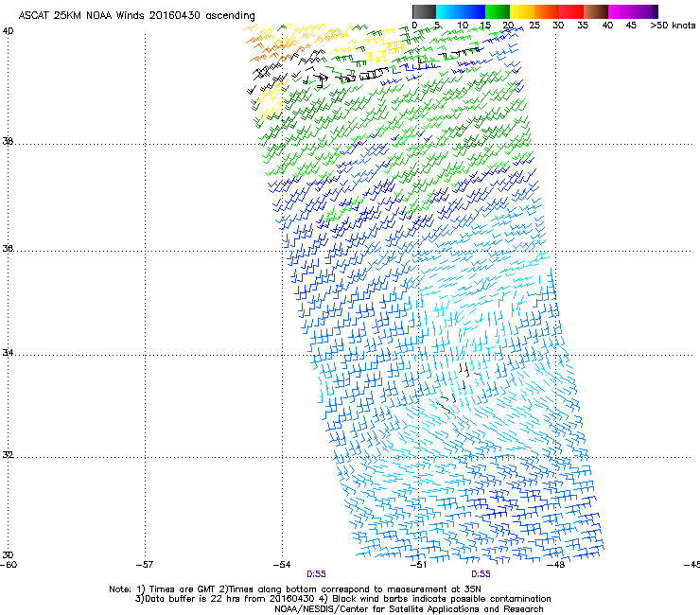
Task: Click the latitude label 40
Action: [x=8, y=31]
